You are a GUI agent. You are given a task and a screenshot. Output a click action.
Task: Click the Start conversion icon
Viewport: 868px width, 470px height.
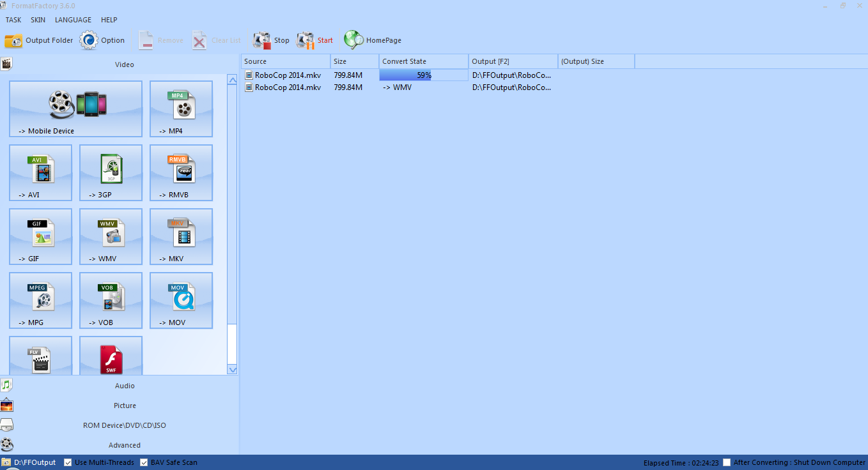305,40
